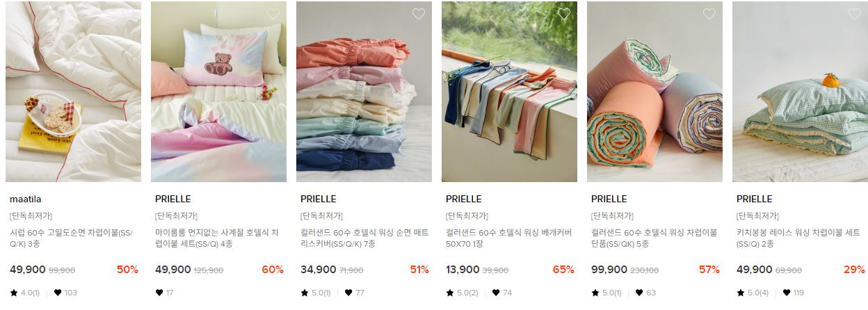Favorite the pillow cover product by window
868x310 pixels.
(564, 14)
